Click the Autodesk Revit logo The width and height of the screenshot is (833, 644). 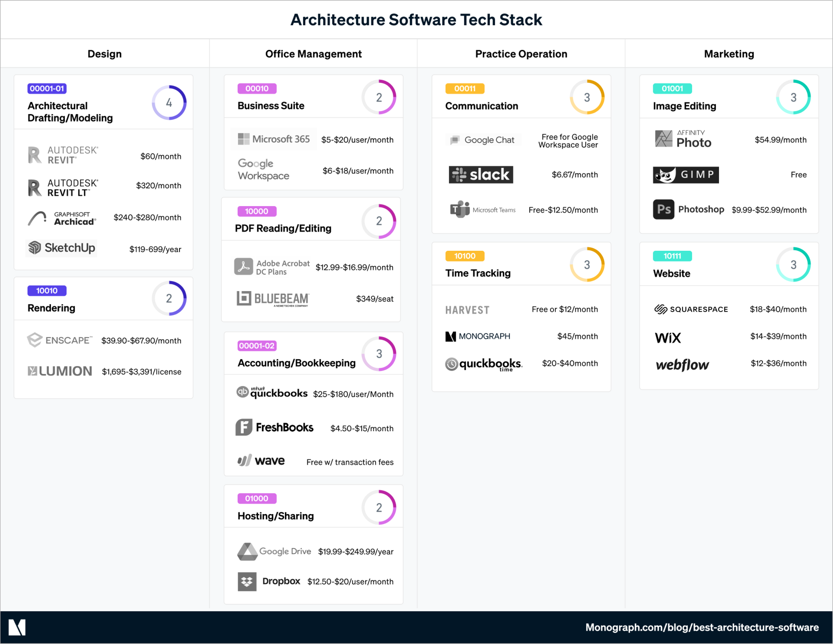pos(63,155)
